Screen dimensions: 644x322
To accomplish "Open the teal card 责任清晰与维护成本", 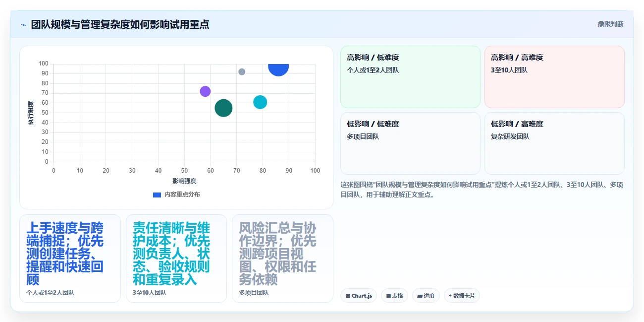I will coord(176,258).
